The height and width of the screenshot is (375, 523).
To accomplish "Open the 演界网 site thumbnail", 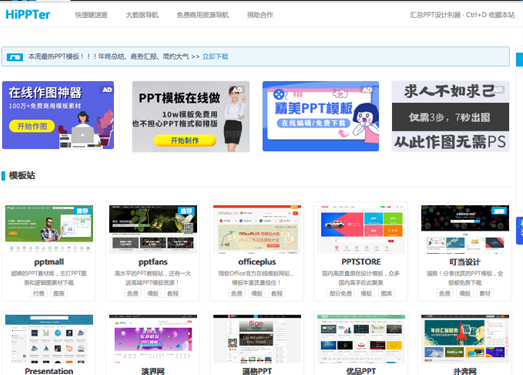I will coord(153,339).
